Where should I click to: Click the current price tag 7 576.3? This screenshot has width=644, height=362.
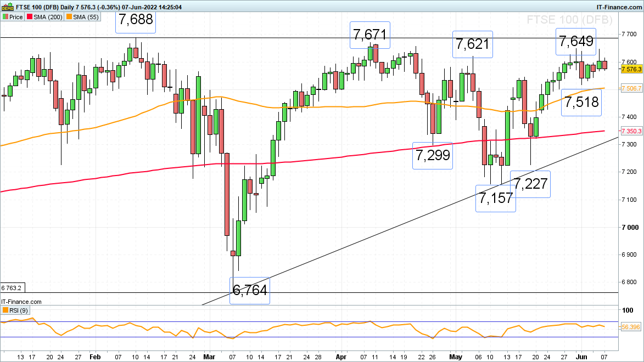pyautogui.click(x=631, y=69)
